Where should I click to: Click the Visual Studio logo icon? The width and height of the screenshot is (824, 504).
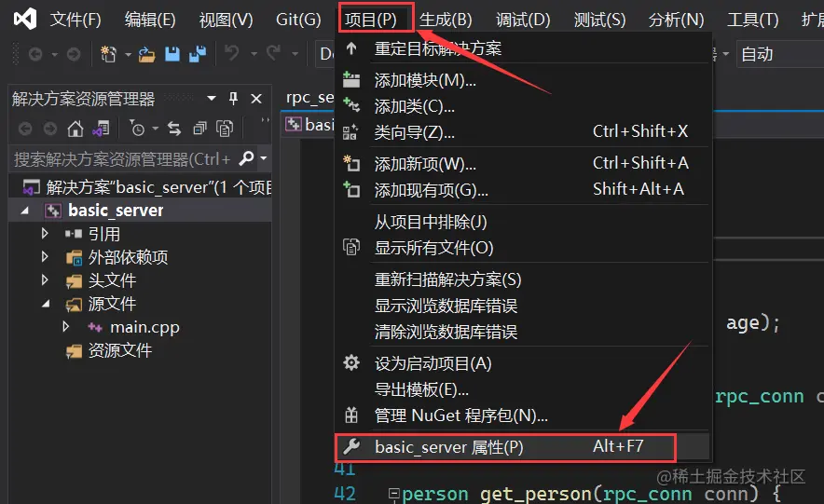(x=24, y=19)
